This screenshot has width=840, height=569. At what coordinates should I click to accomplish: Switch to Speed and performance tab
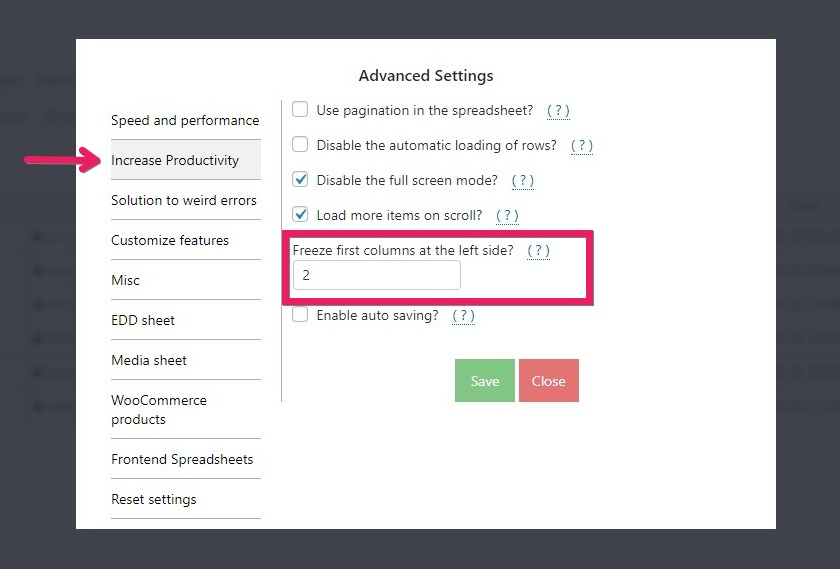coord(185,120)
